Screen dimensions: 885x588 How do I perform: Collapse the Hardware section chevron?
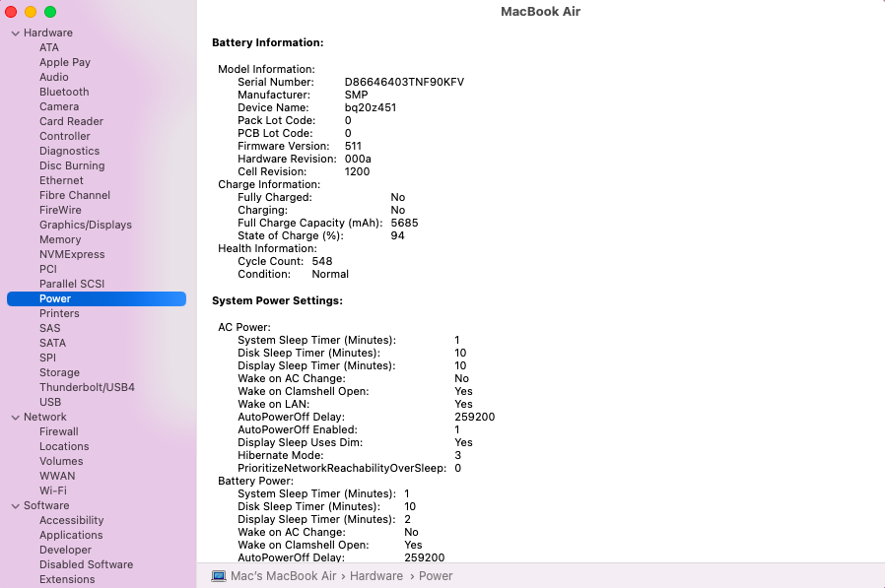(15, 33)
